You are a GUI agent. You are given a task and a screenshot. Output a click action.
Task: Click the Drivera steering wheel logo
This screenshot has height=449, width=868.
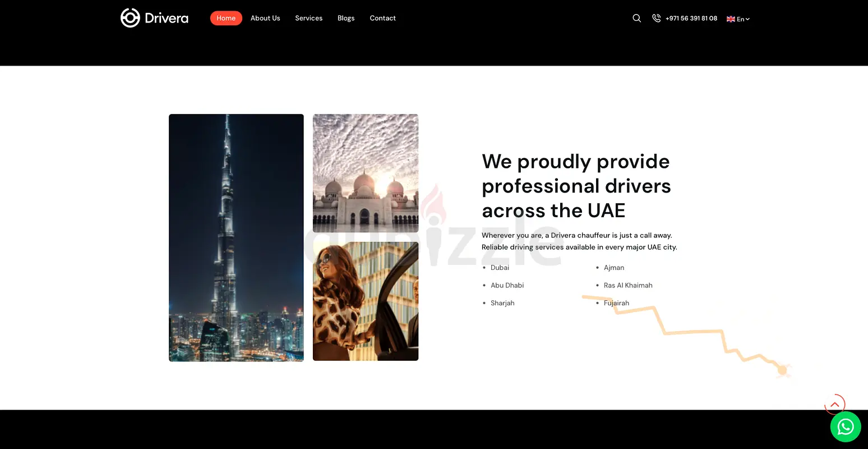(x=130, y=18)
